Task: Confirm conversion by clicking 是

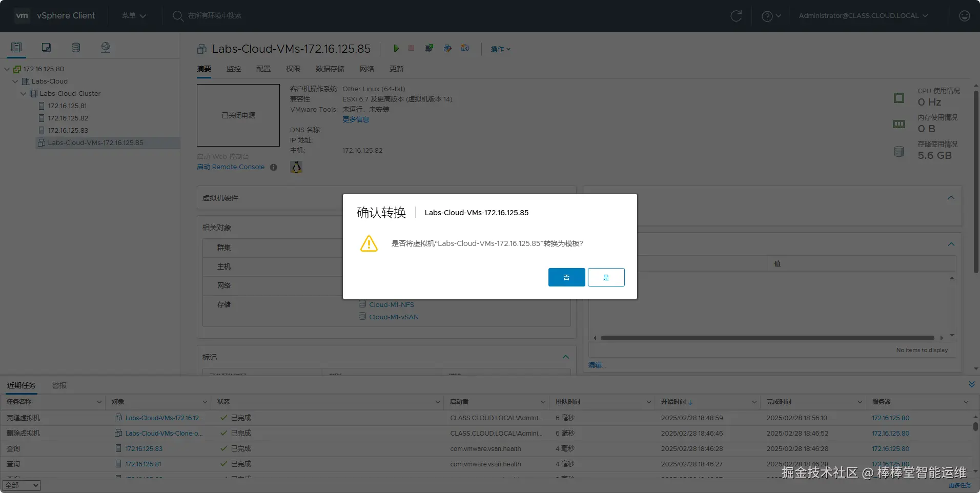Action: (606, 277)
